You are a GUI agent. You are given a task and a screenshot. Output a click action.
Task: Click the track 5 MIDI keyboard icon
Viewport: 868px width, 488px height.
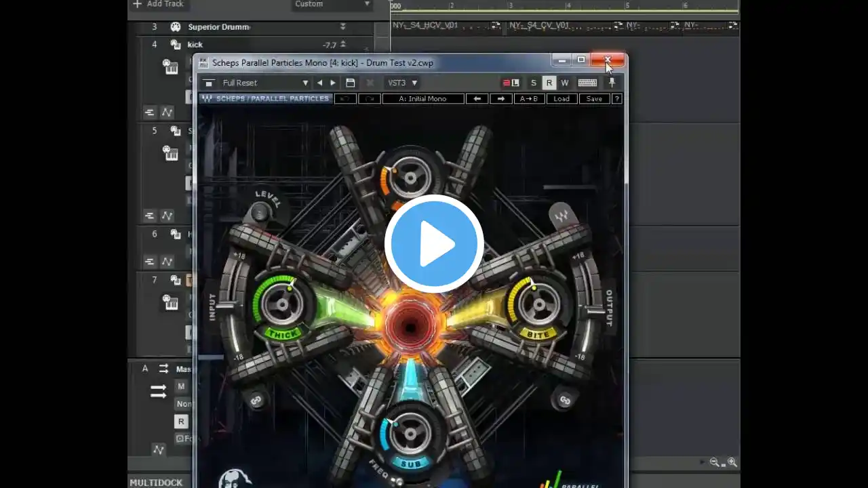coord(170,153)
